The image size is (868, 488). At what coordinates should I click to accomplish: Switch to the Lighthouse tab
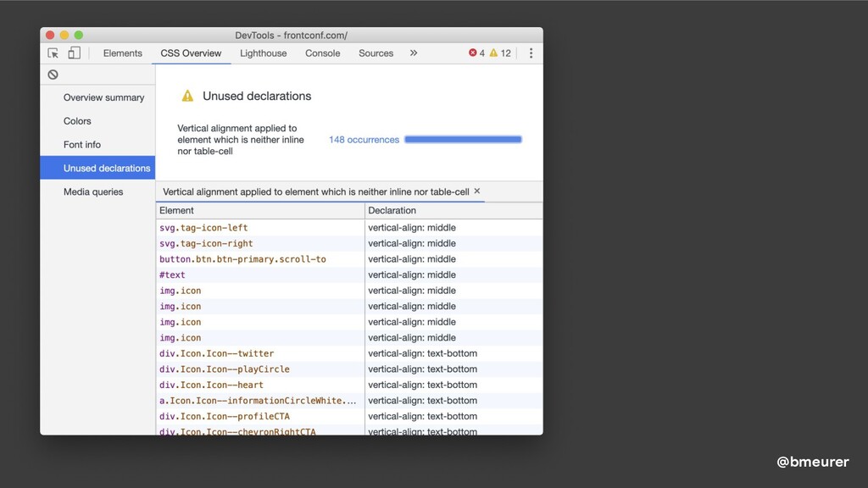(264, 53)
